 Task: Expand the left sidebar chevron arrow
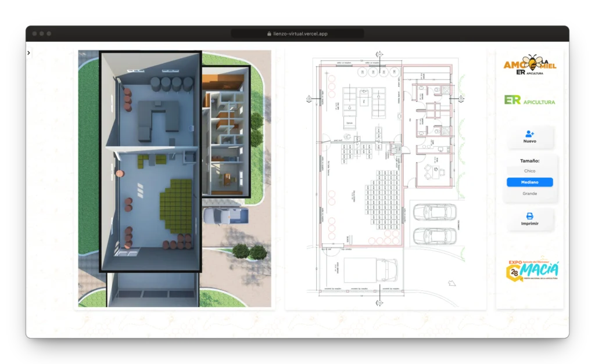point(28,53)
